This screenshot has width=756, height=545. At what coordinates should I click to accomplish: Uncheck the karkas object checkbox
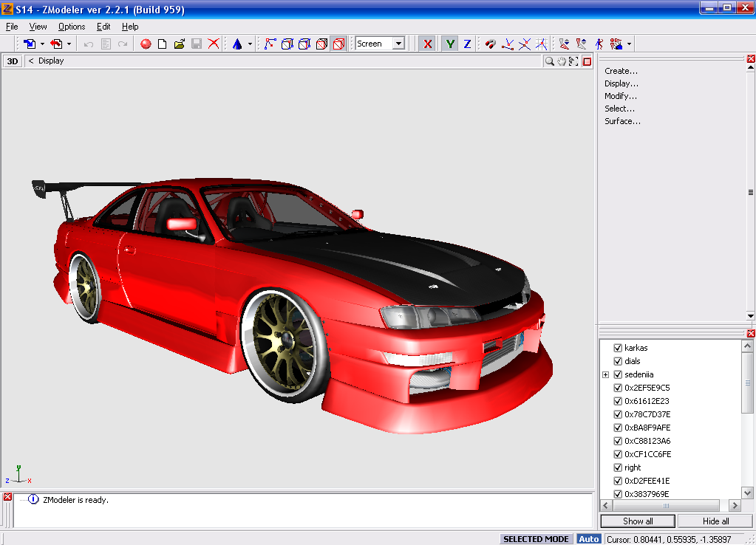point(618,348)
